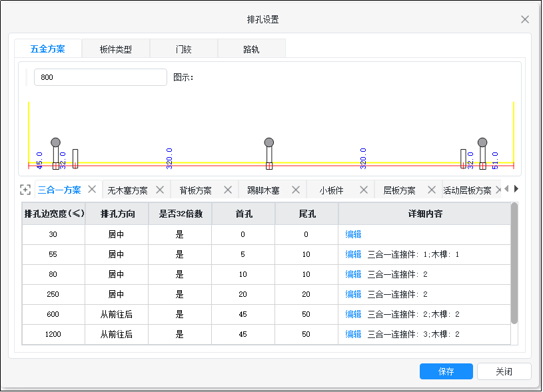Click 尾孔 value 50 in 600 row
543x392 pixels.
click(306, 314)
